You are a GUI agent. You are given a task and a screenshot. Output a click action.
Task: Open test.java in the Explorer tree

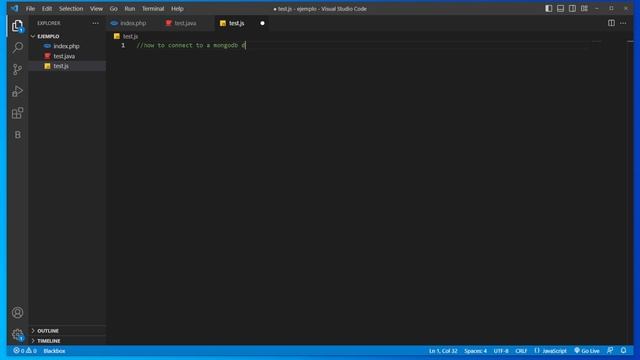pos(64,56)
